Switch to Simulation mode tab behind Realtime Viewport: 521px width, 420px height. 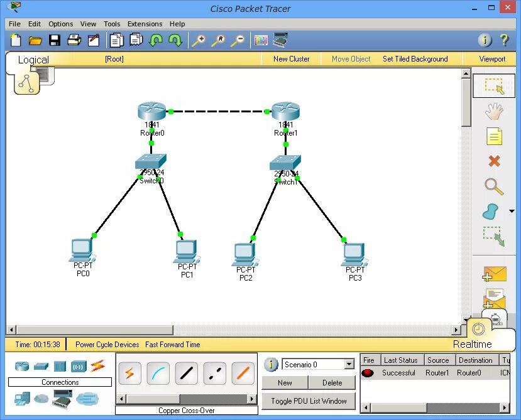pos(495,318)
